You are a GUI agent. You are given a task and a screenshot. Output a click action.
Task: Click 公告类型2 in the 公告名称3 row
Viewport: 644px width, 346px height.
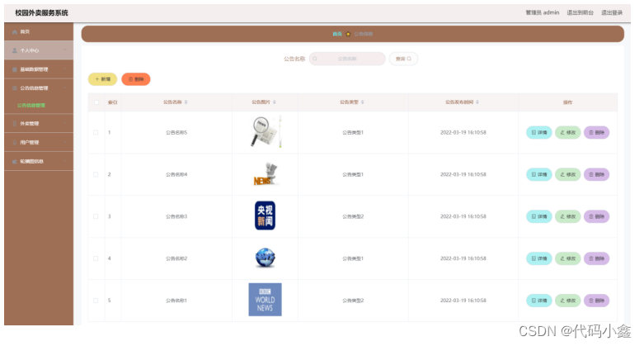tap(353, 216)
